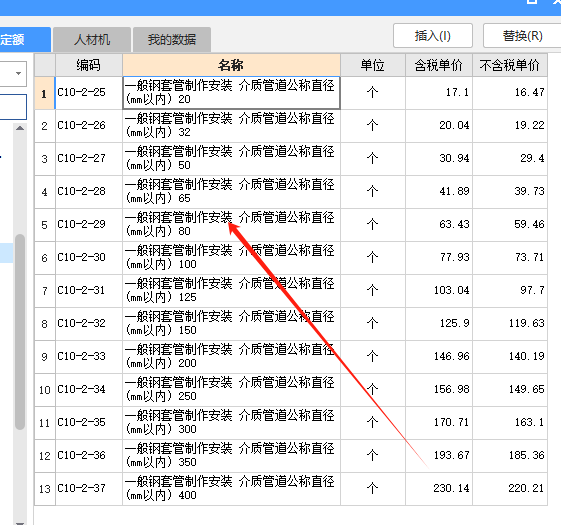Click the 插入(I) button
This screenshot has width=561, height=525.
[433, 36]
